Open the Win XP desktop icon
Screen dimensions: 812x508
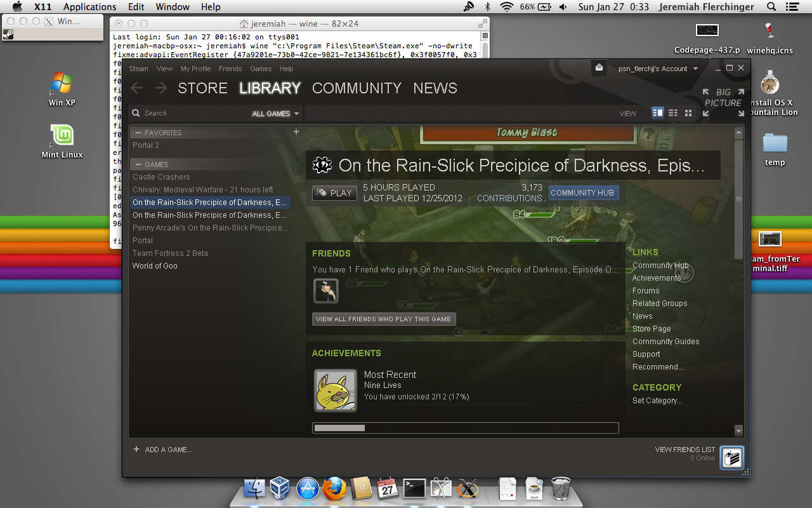click(x=62, y=89)
